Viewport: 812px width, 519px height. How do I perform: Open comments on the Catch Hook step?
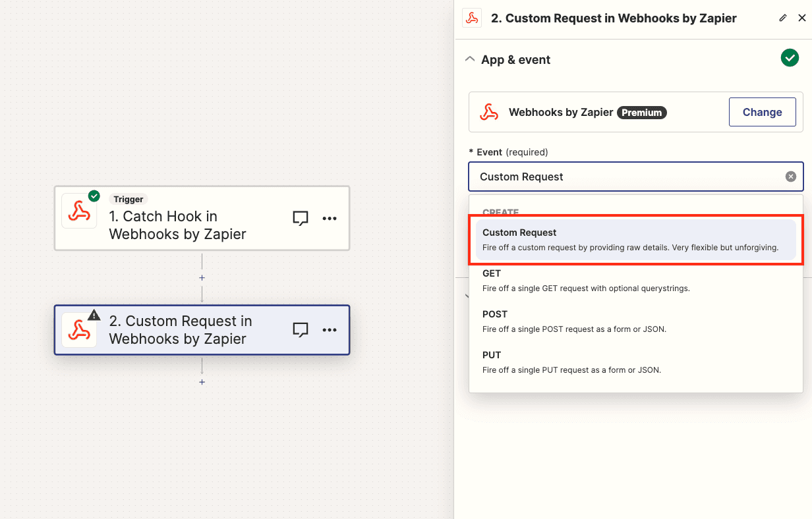coord(301,219)
